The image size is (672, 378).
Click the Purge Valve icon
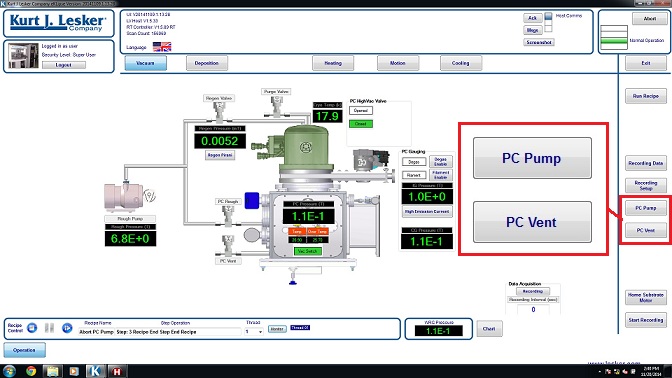coord(276,106)
